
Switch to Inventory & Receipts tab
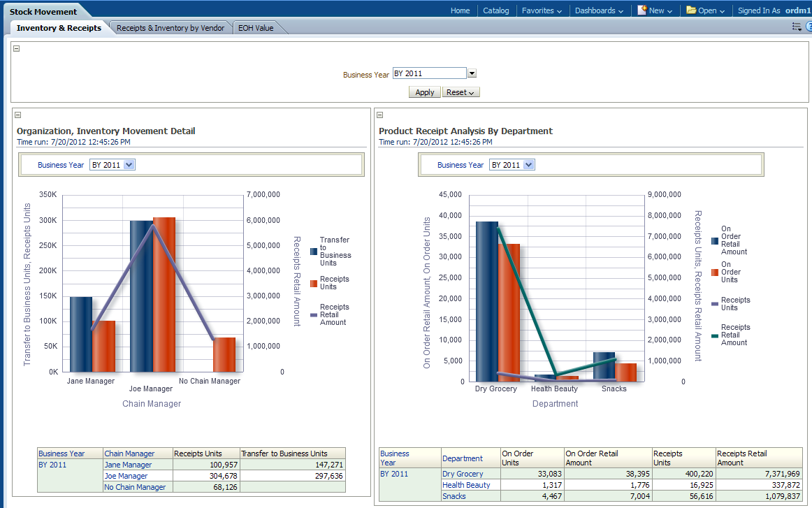pos(59,28)
